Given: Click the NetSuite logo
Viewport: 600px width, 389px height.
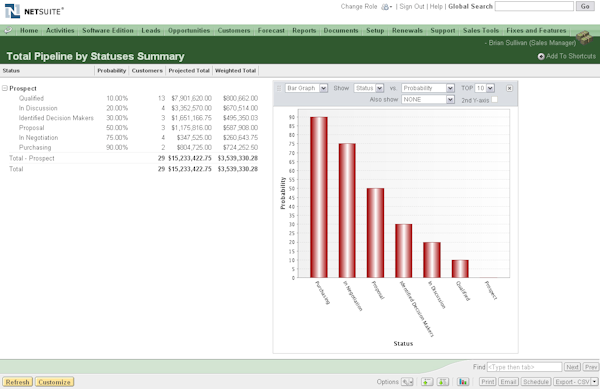Looking at the screenshot, I should point(34,11).
